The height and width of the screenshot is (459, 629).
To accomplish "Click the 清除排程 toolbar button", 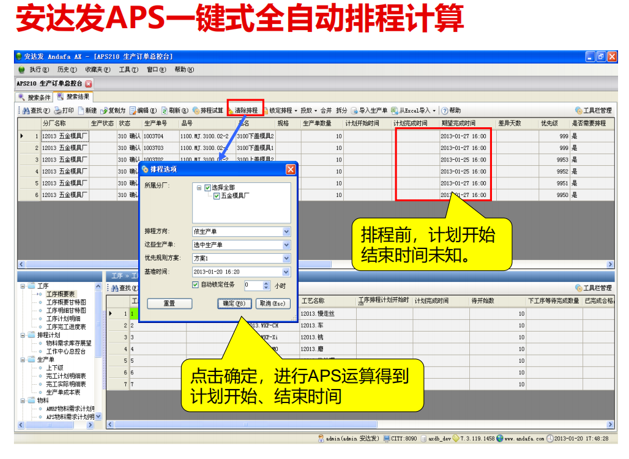I will [x=244, y=109].
